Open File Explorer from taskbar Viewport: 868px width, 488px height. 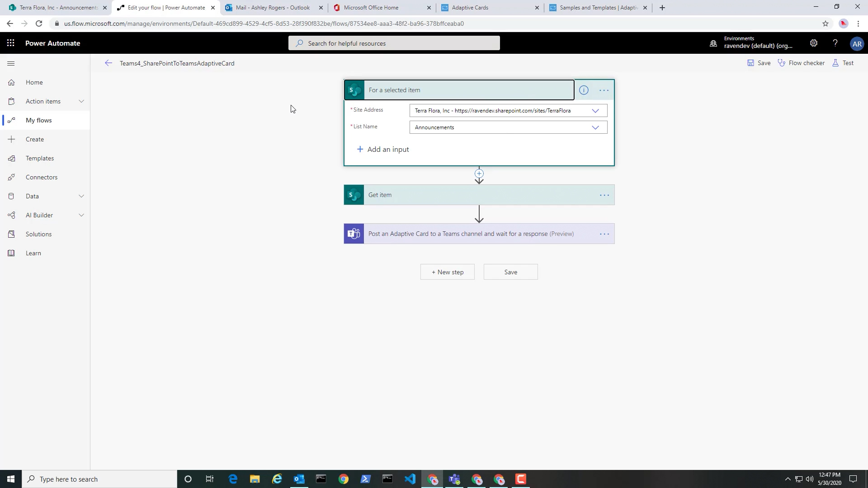pyautogui.click(x=255, y=479)
